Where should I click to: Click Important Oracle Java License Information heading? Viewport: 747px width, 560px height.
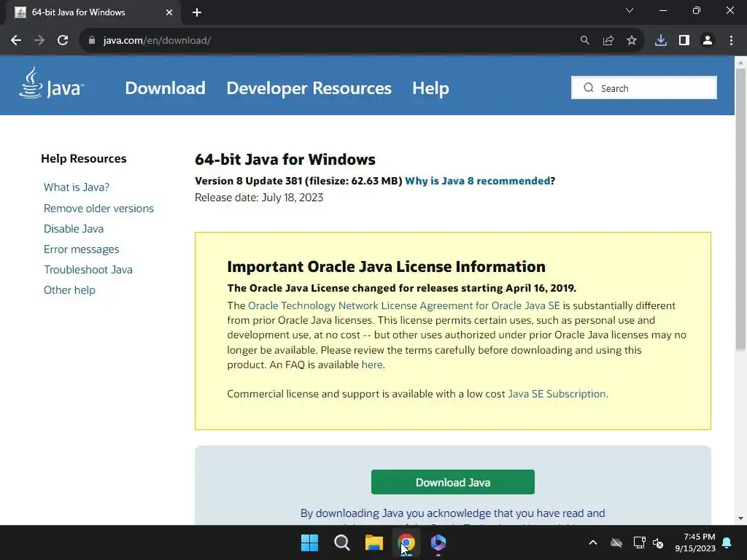click(386, 267)
